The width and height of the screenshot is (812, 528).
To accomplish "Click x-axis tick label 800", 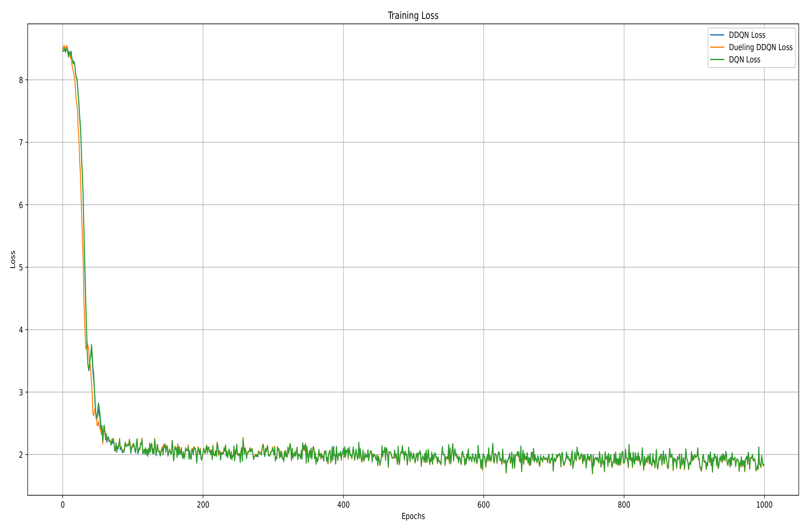I will (624, 505).
